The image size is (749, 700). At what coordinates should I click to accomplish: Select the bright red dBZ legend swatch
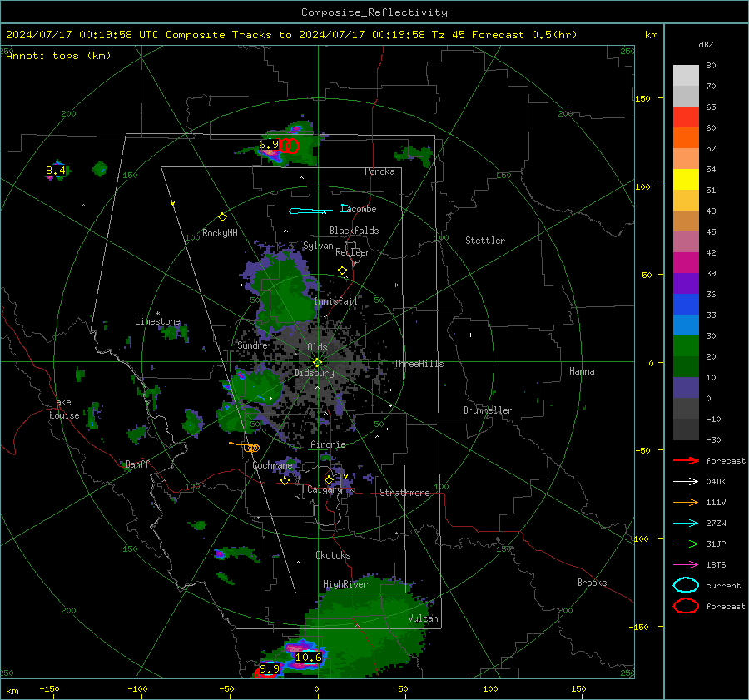686,117
